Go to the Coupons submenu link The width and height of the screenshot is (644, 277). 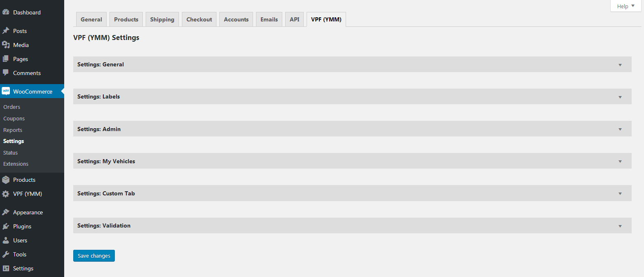click(14, 118)
